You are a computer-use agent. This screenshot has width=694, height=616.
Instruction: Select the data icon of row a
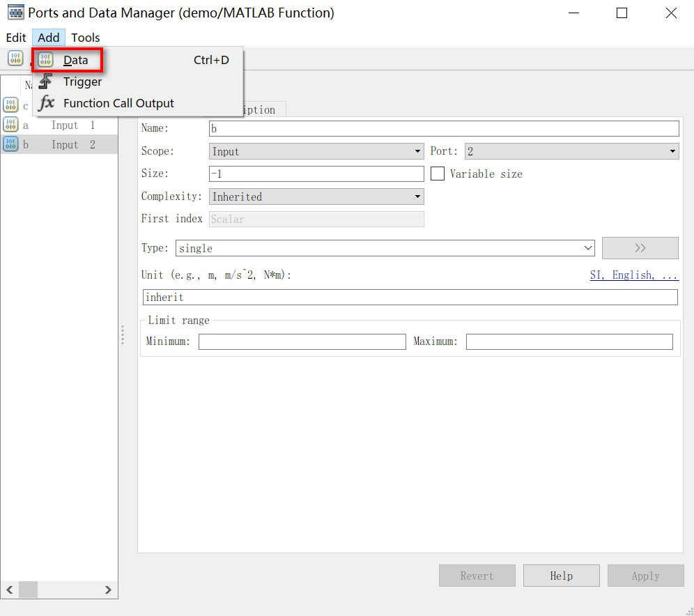click(10, 125)
